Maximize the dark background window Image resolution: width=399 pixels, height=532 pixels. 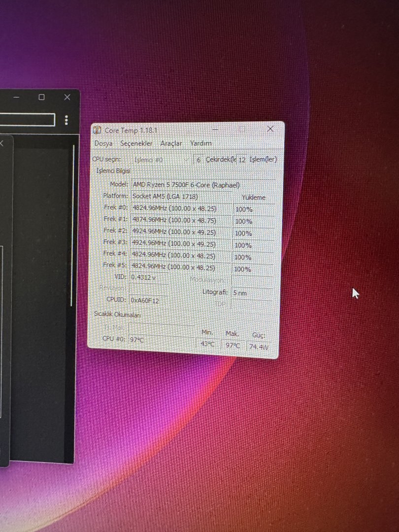(41, 97)
